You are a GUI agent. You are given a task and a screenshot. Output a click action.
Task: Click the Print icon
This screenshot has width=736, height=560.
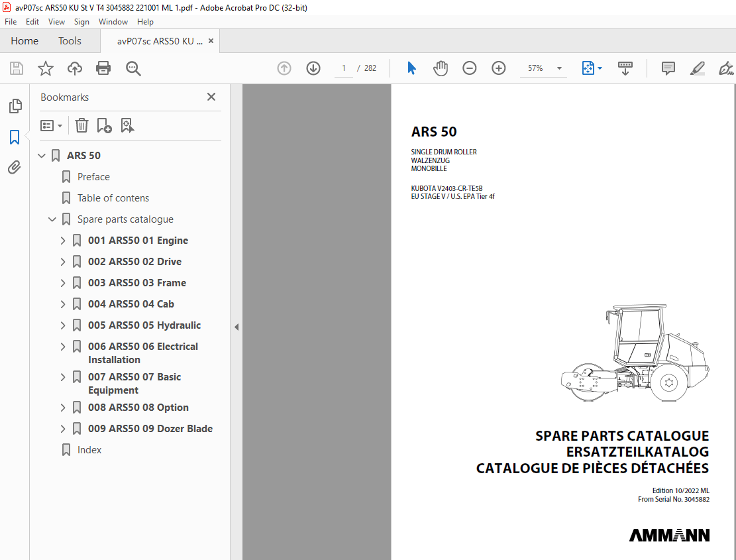pyautogui.click(x=103, y=68)
